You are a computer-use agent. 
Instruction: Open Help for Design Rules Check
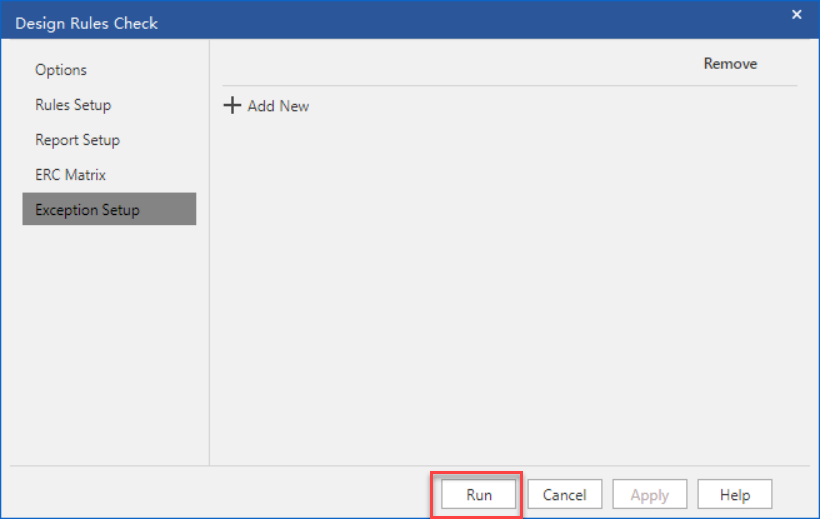pos(735,495)
